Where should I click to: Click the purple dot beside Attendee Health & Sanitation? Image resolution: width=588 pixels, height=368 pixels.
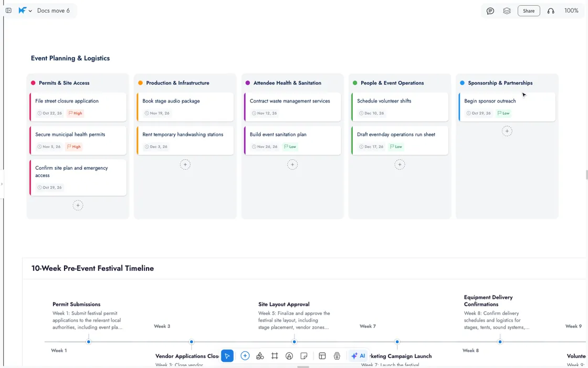(x=247, y=83)
